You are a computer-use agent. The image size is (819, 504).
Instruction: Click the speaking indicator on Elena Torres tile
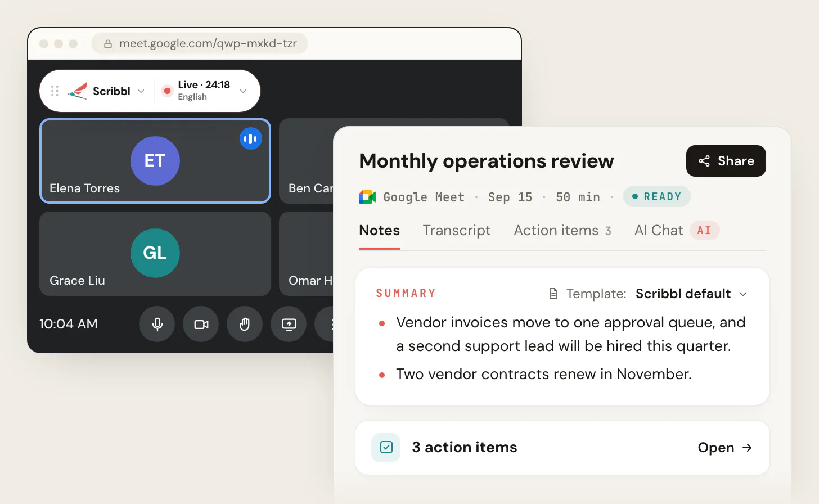[x=251, y=138]
